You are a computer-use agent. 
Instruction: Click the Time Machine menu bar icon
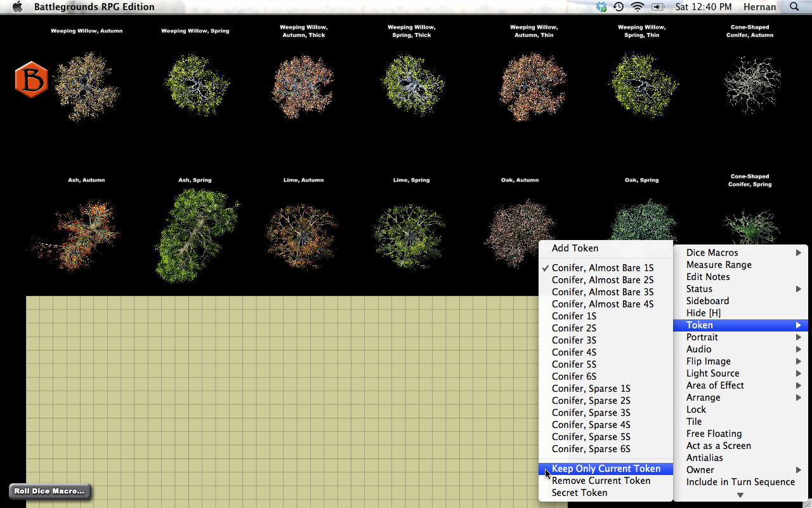619,7
